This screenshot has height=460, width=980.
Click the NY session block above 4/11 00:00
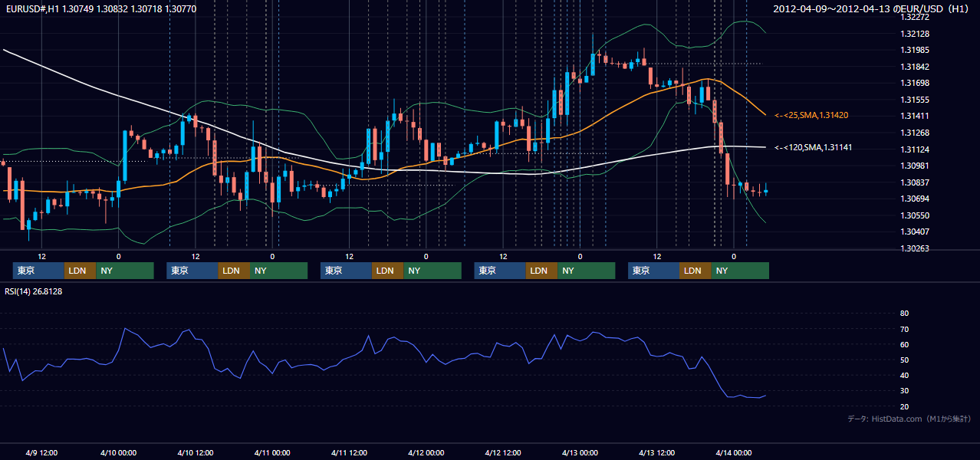(x=278, y=271)
